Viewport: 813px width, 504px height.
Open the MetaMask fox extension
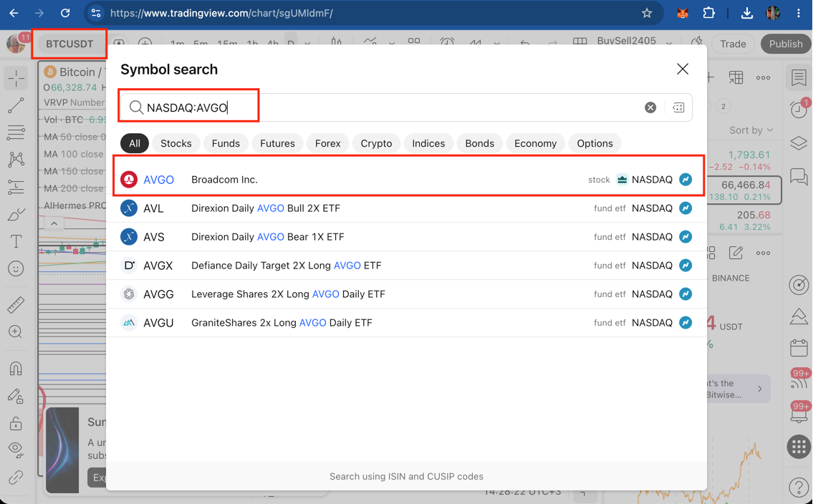(x=683, y=13)
